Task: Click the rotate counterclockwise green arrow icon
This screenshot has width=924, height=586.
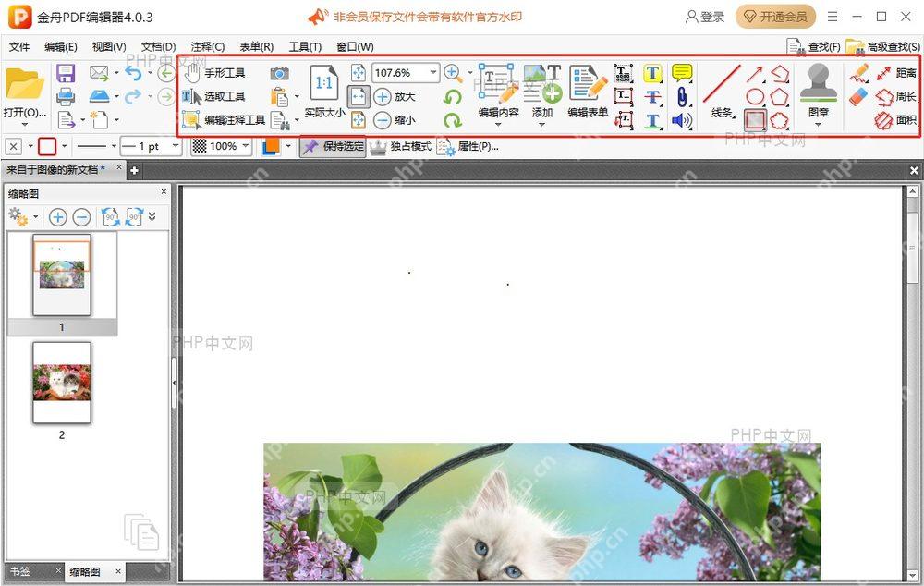Action: coord(453,97)
